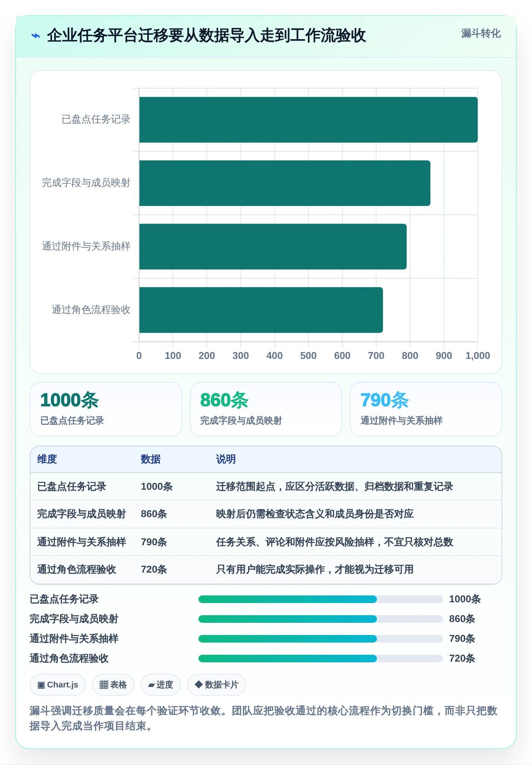Click the progress bar for 通过附件与关系抽样
This screenshot has width=532, height=765.
[x=321, y=639]
